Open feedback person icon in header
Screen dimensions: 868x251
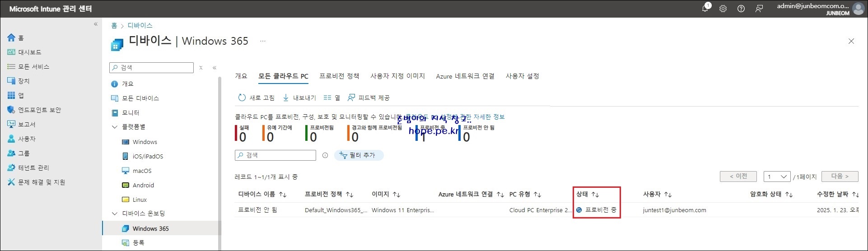(x=759, y=9)
